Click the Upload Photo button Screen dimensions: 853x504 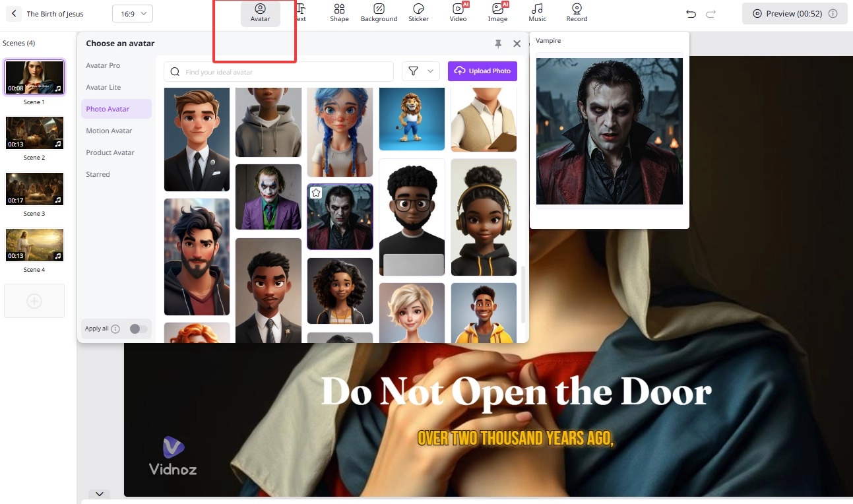pyautogui.click(x=482, y=71)
